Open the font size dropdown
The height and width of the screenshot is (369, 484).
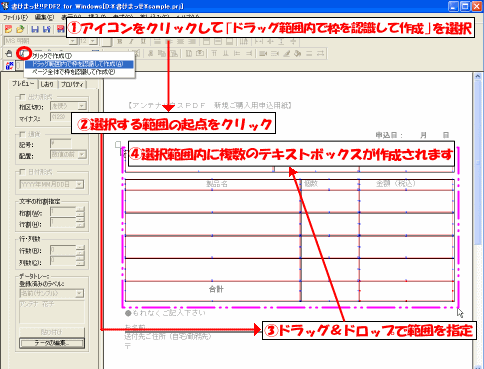click(x=93, y=41)
